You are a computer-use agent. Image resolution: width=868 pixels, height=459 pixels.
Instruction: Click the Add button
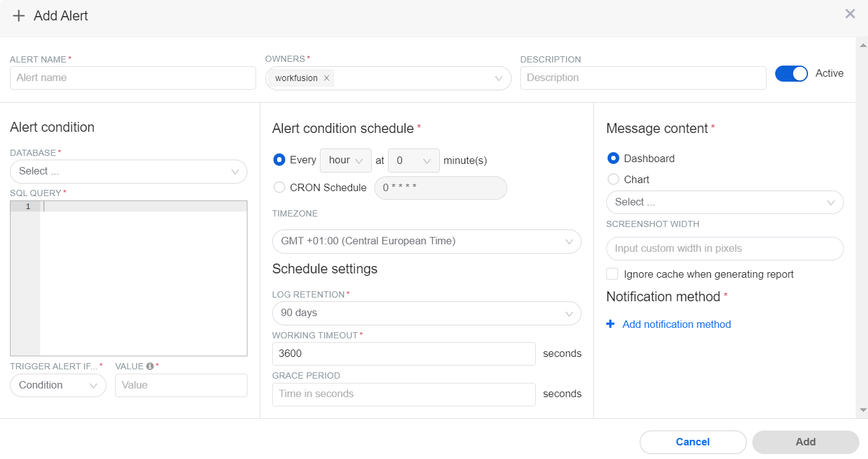(806, 442)
